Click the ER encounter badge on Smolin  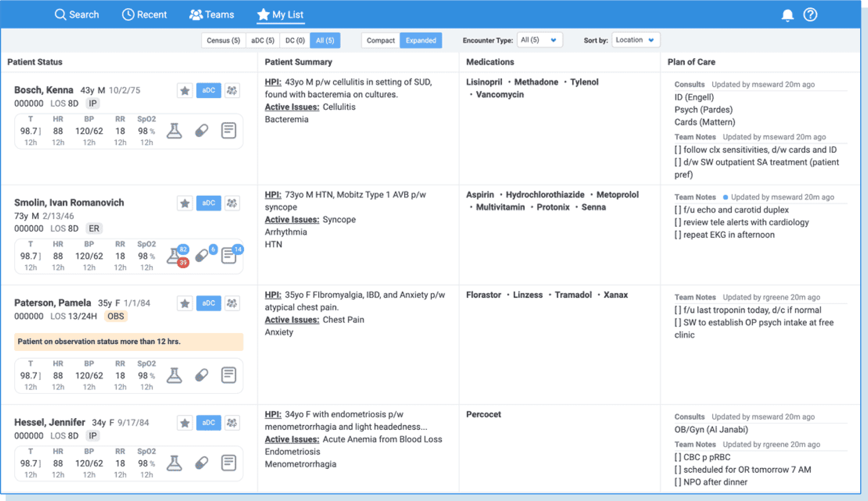[x=95, y=229]
